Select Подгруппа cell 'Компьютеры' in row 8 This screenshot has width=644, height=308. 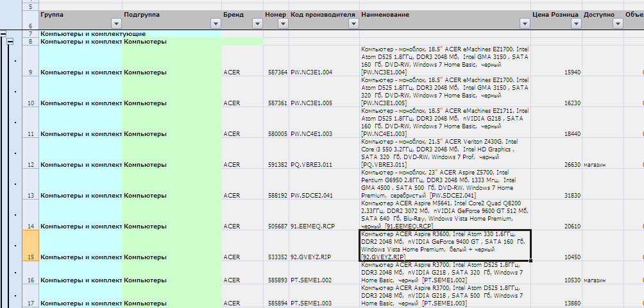tap(172, 42)
